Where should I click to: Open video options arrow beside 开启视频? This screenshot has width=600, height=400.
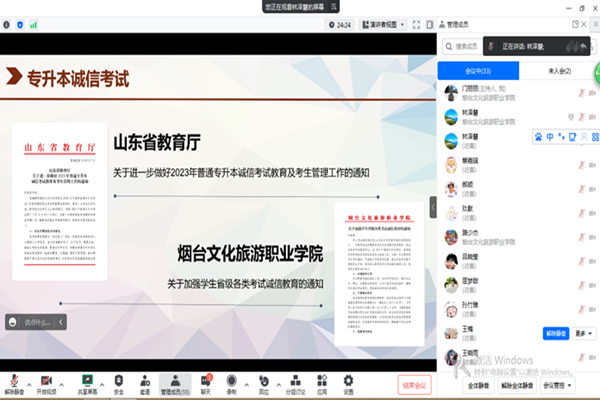61,385
